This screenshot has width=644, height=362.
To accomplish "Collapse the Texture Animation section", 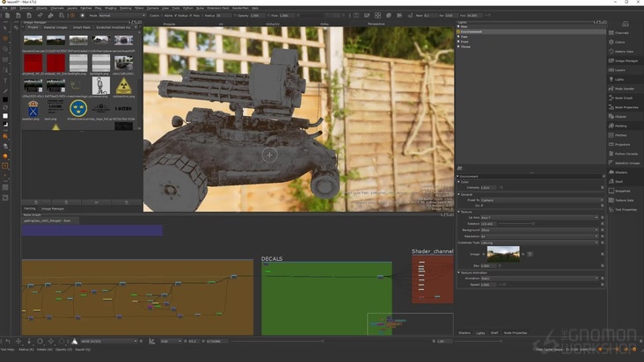I will tap(458, 272).
